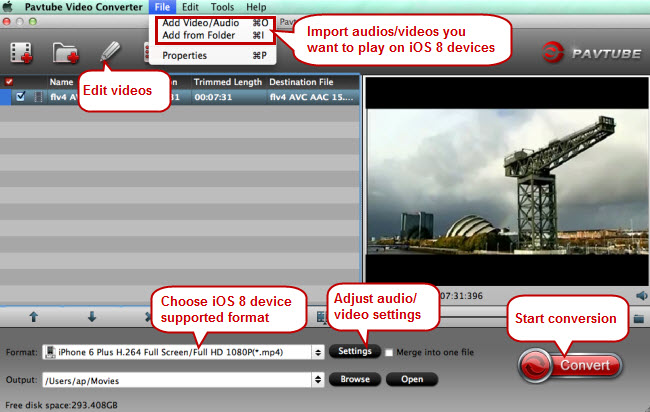Enable Merge into one file
Screen dimensions: 650x412
(388, 353)
